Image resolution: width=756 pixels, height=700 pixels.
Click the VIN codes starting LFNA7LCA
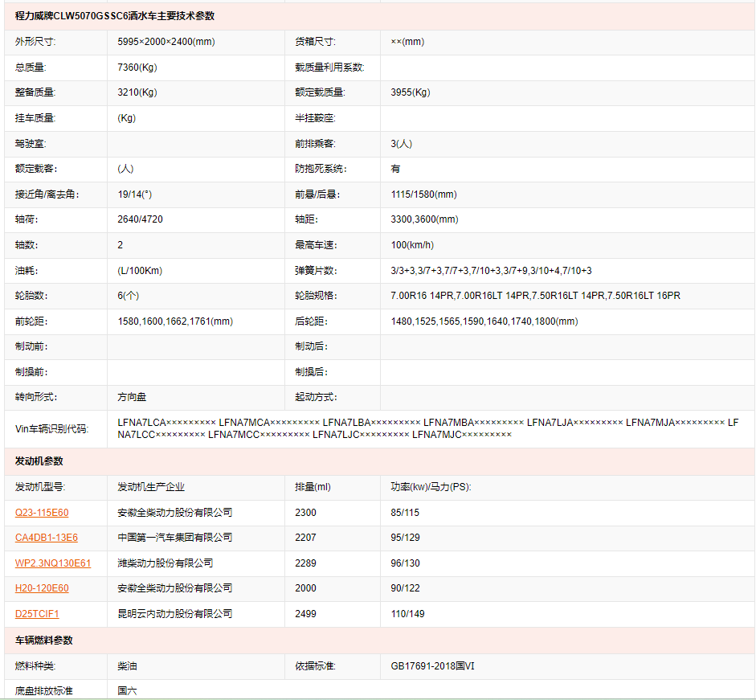pos(427,428)
